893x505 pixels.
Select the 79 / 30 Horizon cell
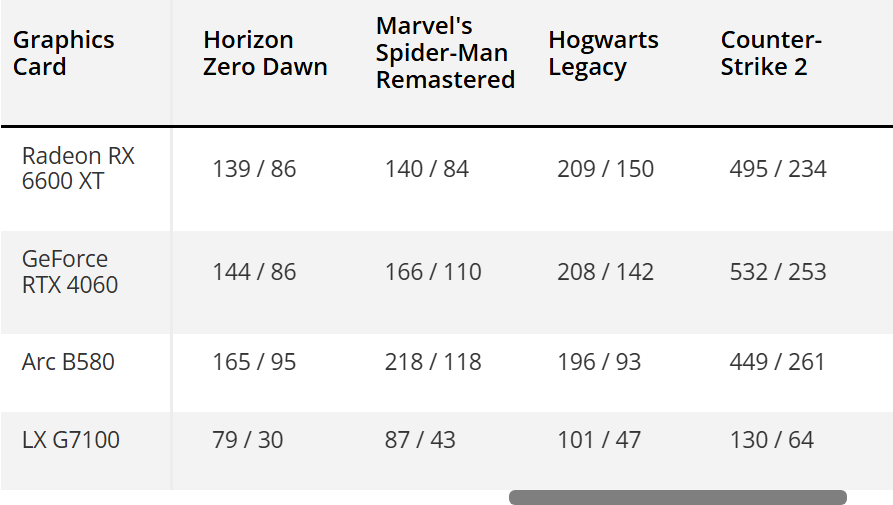[248, 440]
